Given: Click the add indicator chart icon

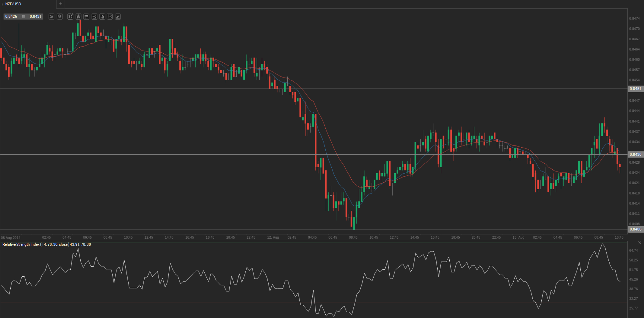Looking at the screenshot, I should (x=94, y=17).
